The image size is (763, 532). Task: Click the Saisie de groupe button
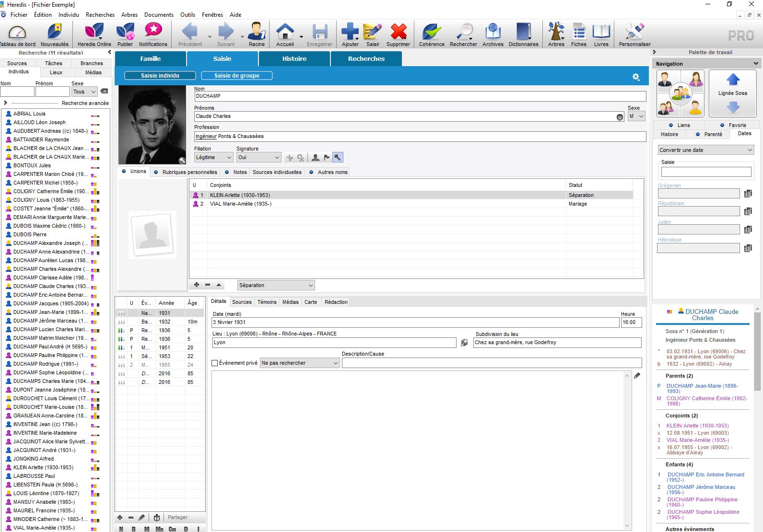[237, 75]
